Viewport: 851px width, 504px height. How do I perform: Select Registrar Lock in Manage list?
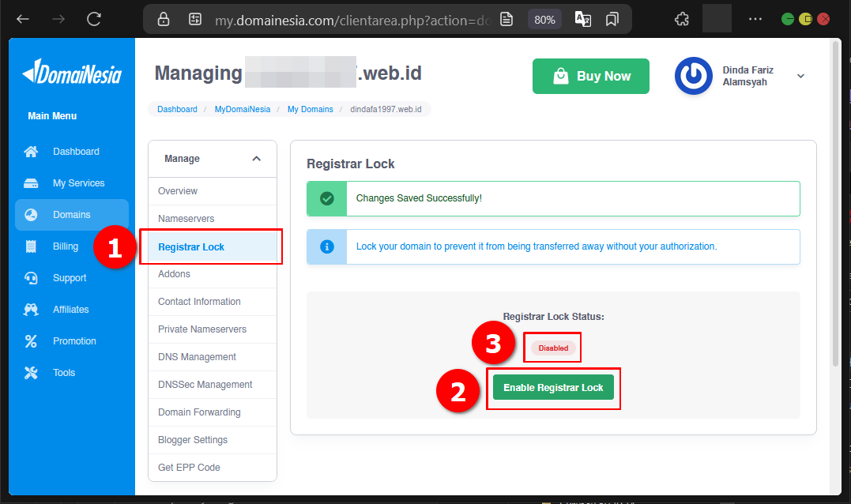213,246
